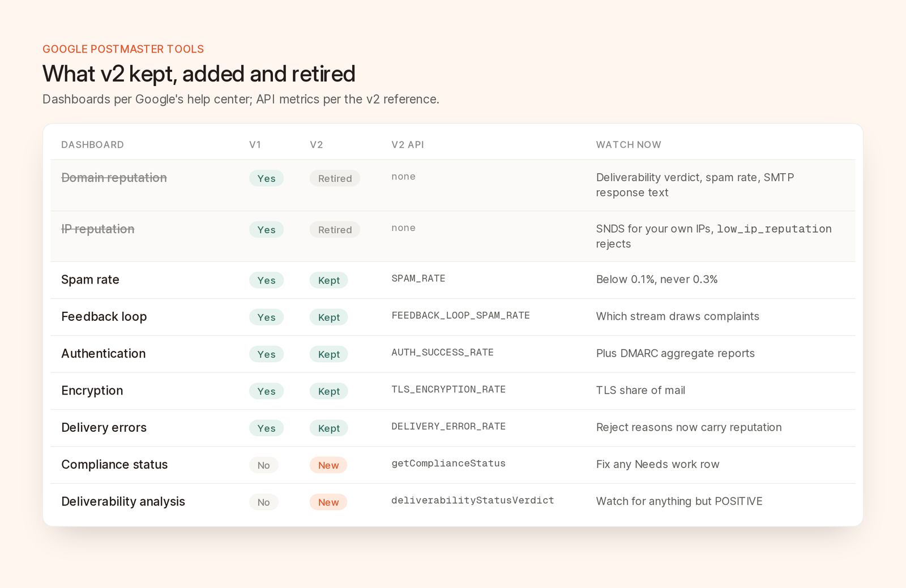Click the subtitle about Google's help center
Screen dimensions: 906x588
(241, 100)
